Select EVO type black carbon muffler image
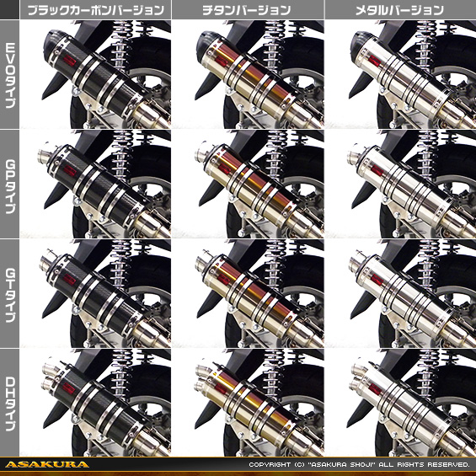This screenshot has width=476, height=476. click(95, 74)
